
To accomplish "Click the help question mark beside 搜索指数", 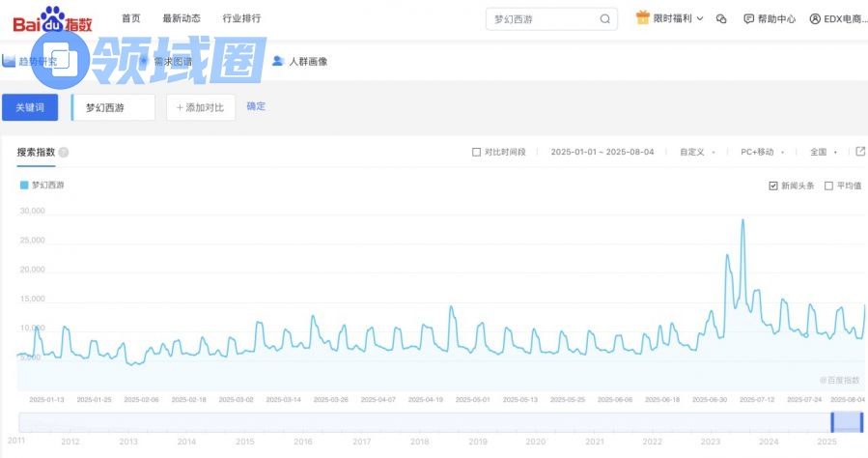I will pos(64,153).
